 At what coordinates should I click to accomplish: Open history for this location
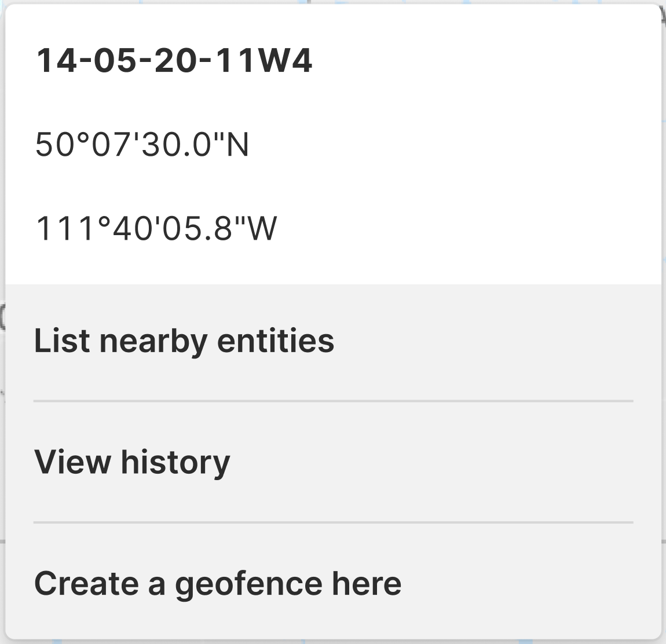[132, 462]
